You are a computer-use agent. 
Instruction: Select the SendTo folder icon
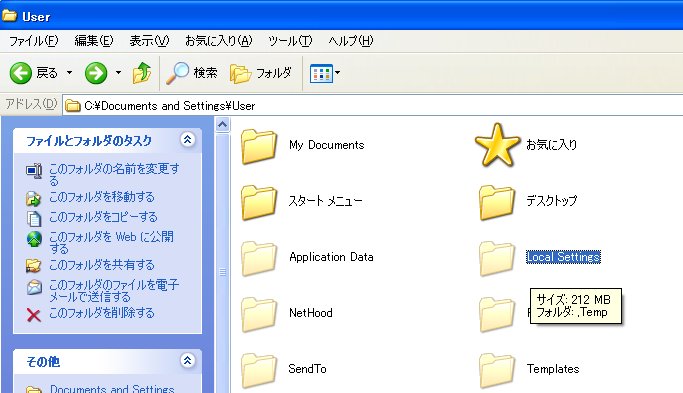259,370
